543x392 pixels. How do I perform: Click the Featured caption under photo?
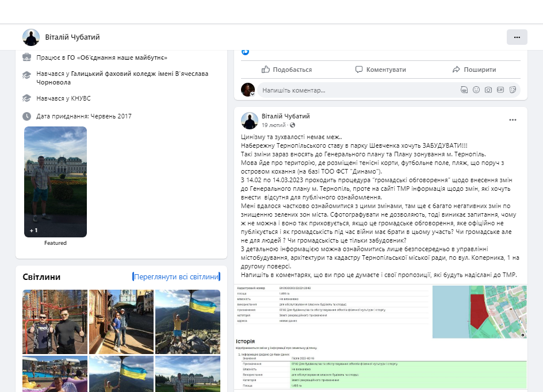[55, 243]
